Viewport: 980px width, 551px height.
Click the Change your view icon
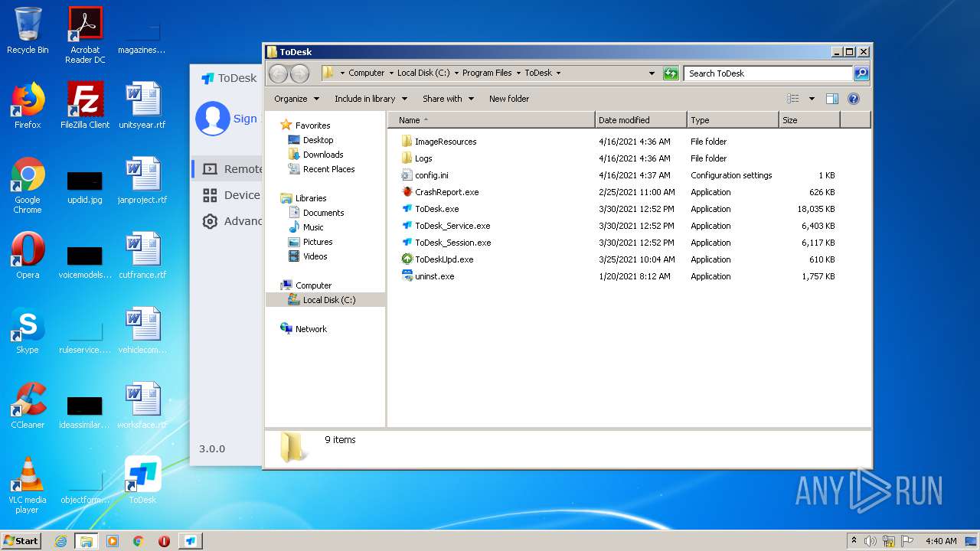point(793,99)
